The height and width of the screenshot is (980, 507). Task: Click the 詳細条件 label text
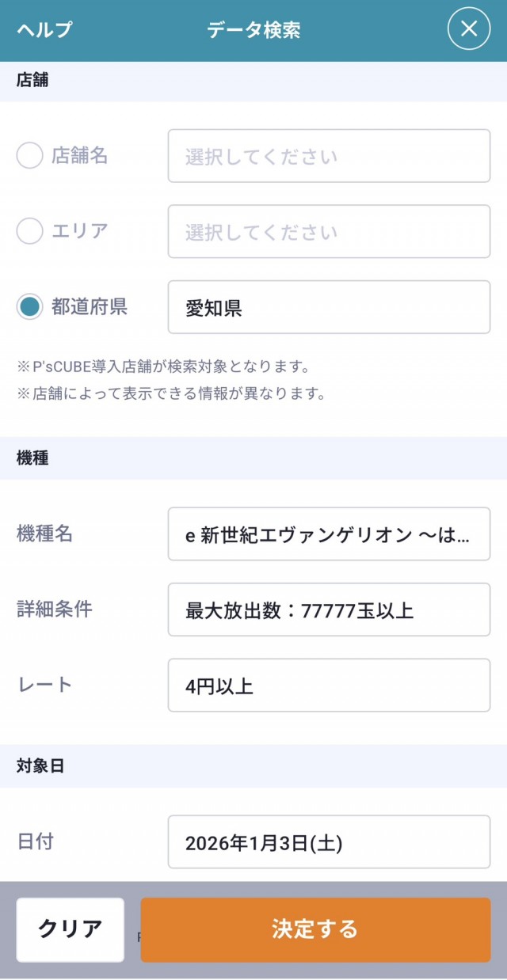54,610
